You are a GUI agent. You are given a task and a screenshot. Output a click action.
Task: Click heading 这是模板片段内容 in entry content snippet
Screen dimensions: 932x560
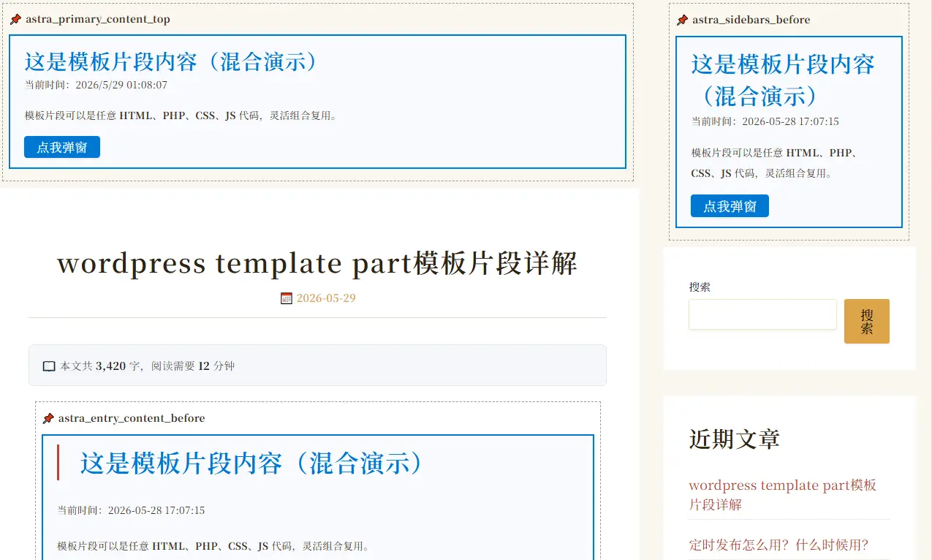tap(251, 463)
